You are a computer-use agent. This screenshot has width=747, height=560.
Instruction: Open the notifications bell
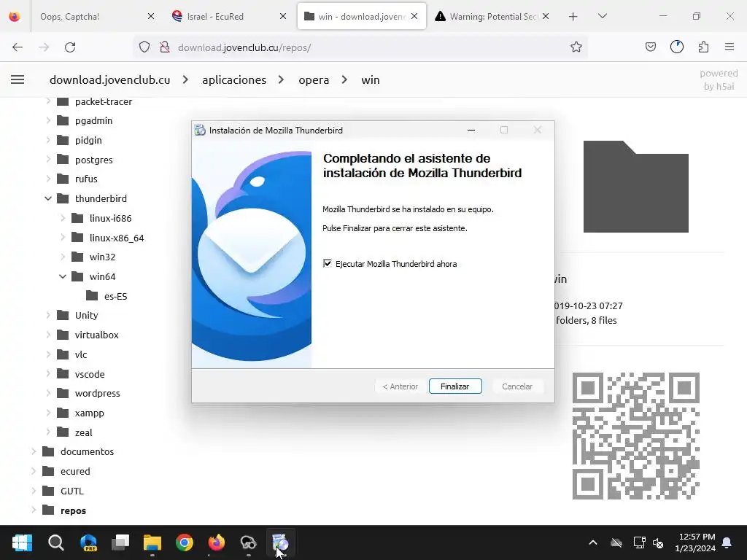tap(727, 542)
